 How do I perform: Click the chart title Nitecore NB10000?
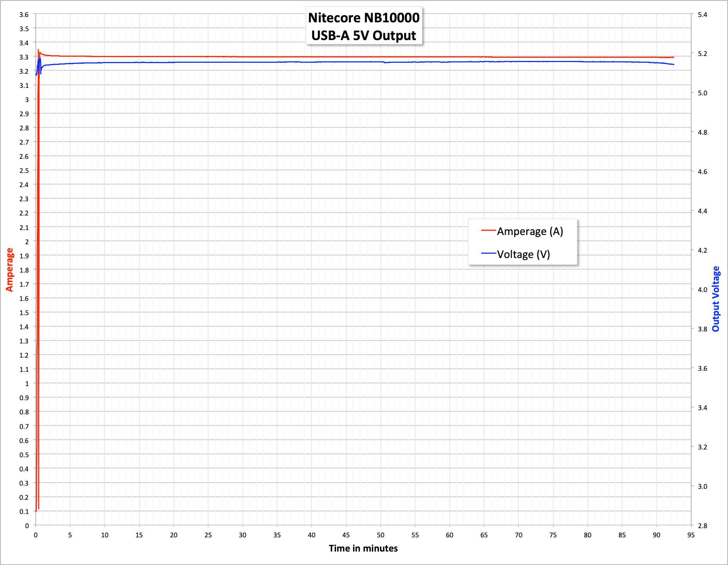[x=364, y=18]
